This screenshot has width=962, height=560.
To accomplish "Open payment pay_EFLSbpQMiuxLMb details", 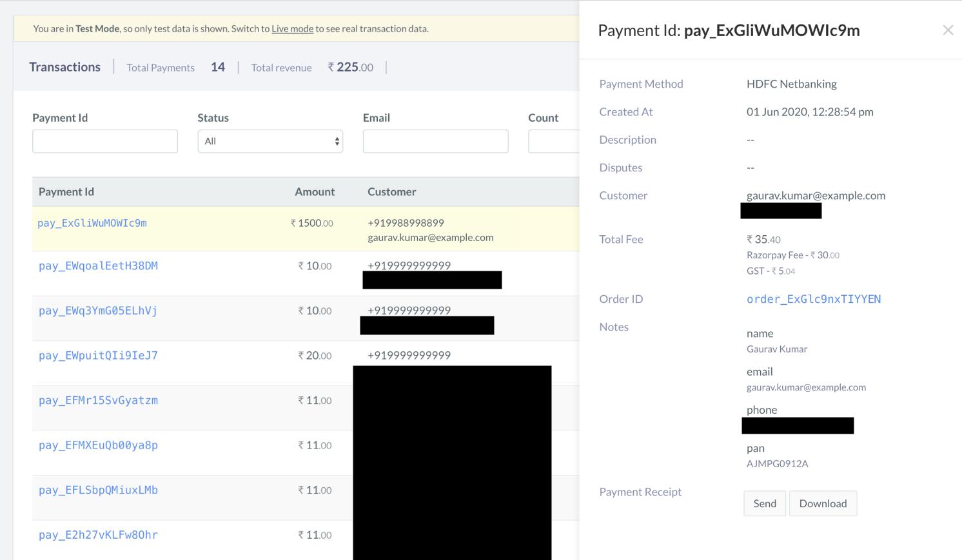I will 98,490.
